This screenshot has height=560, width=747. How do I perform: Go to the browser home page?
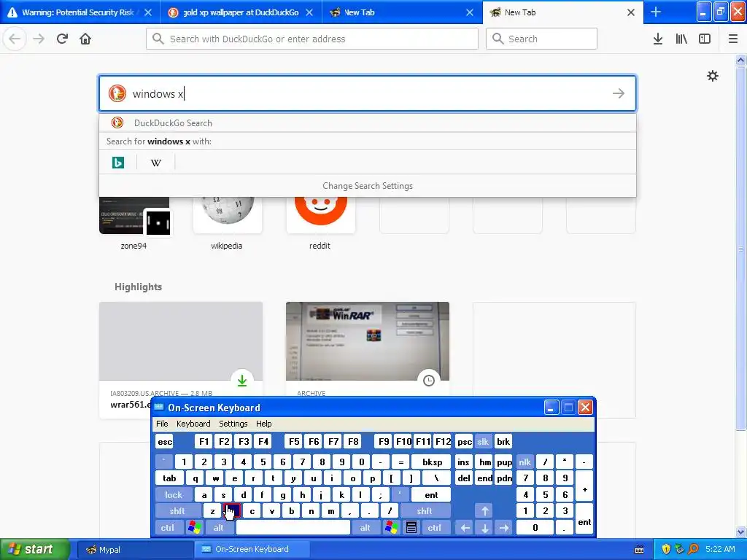pyautogui.click(x=85, y=39)
